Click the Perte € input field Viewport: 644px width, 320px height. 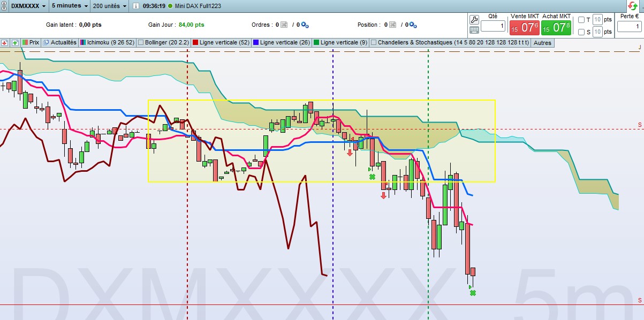pyautogui.click(x=629, y=26)
